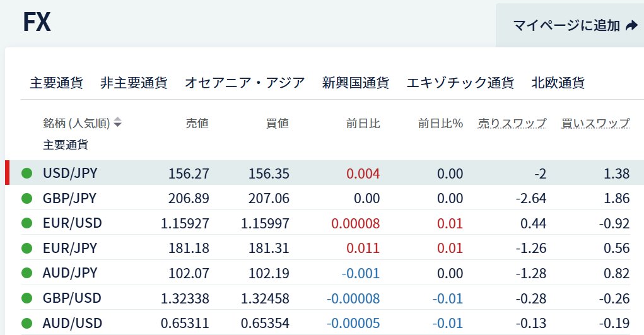Click EUR/JPY sell price 181.18
The width and height of the screenshot is (644, 335).
coord(189,249)
